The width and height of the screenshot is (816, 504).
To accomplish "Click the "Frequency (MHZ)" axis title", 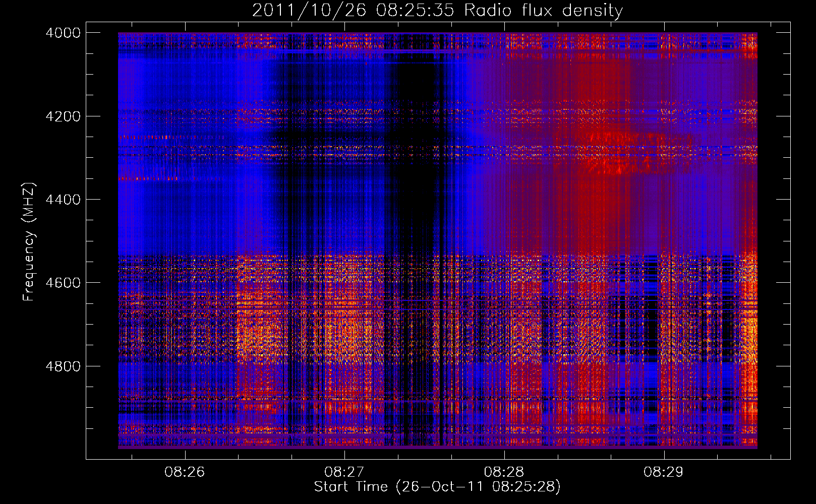I will coord(29,242).
